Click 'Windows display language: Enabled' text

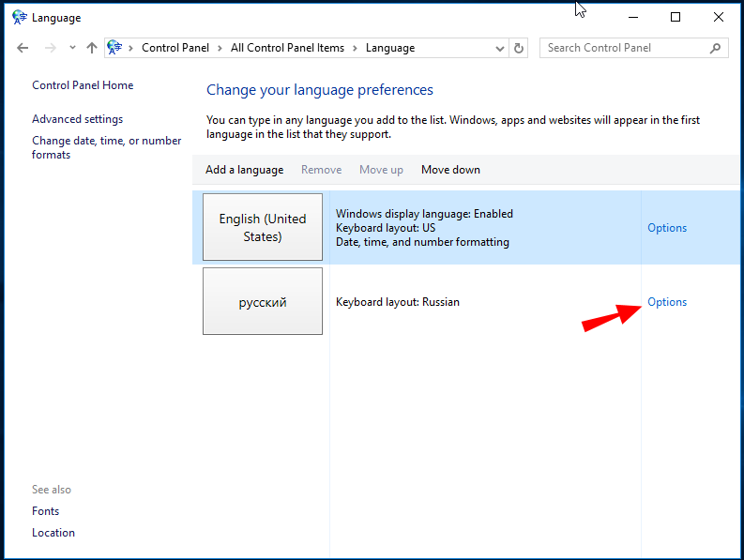[424, 214]
